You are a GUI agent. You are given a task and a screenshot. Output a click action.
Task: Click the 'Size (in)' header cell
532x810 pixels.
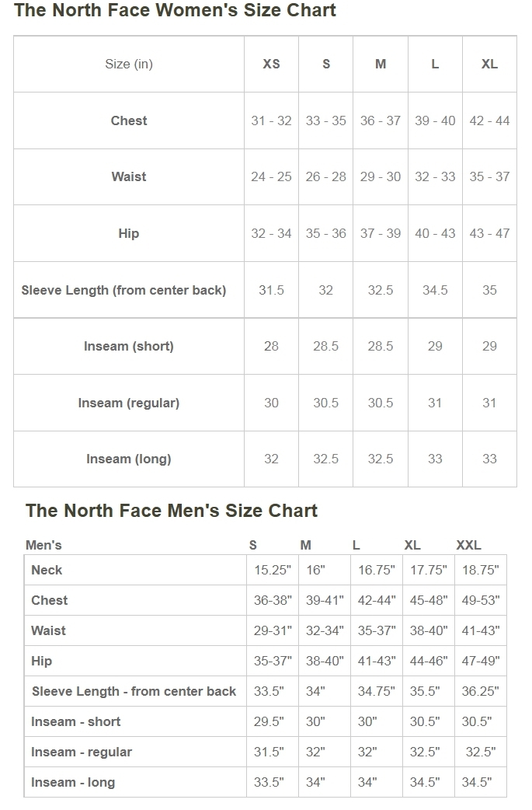129,65
